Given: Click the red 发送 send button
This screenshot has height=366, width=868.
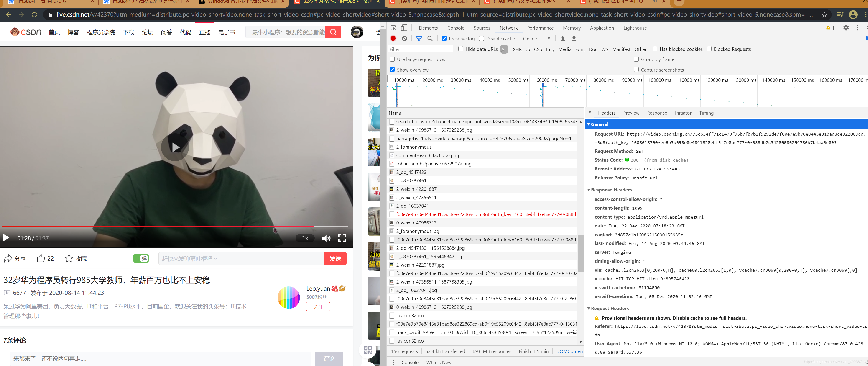Looking at the screenshot, I should click(335, 259).
